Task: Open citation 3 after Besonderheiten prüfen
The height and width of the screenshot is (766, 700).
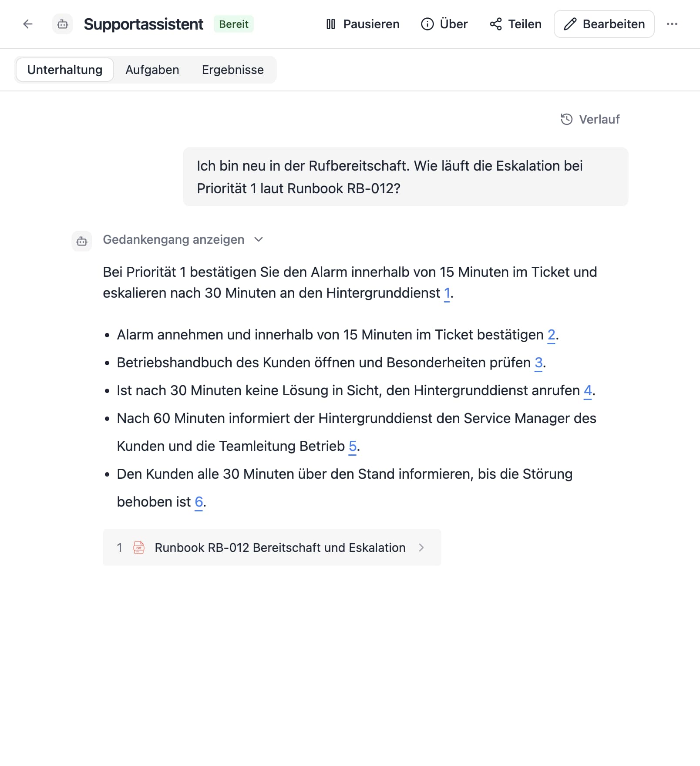Action: coord(538,363)
